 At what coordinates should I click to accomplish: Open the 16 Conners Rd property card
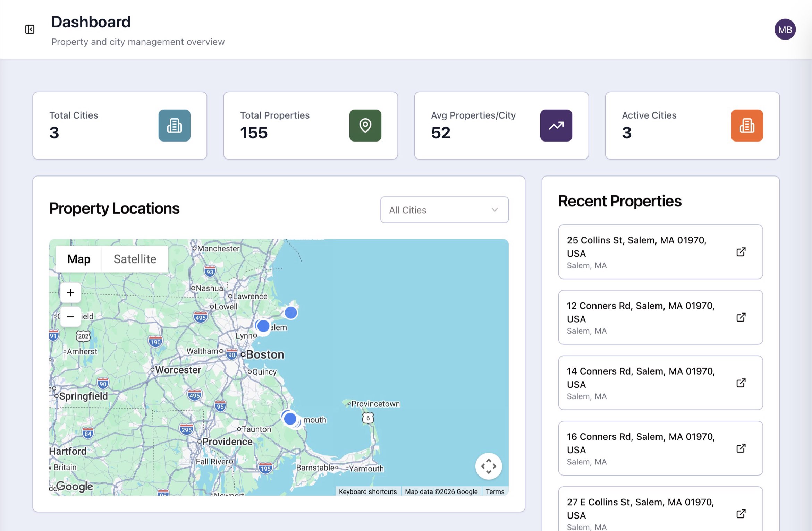660,448
